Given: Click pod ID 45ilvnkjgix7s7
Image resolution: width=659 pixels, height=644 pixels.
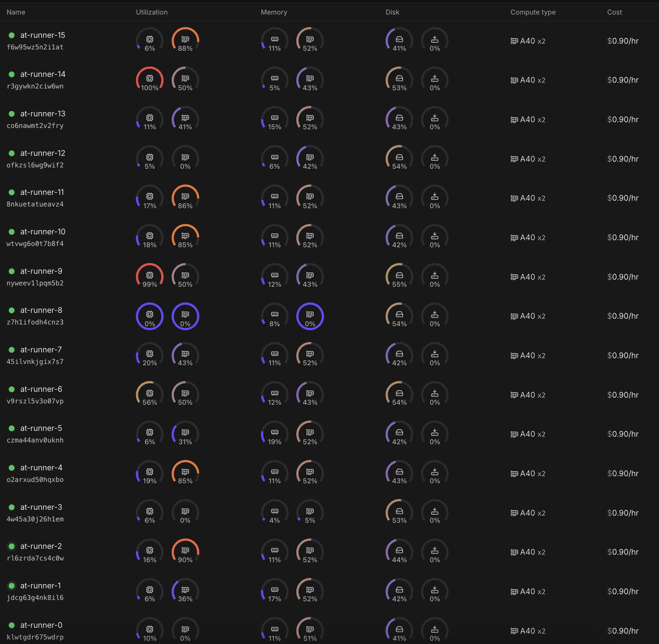Looking at the screenshot, I should tap(35, 362).
